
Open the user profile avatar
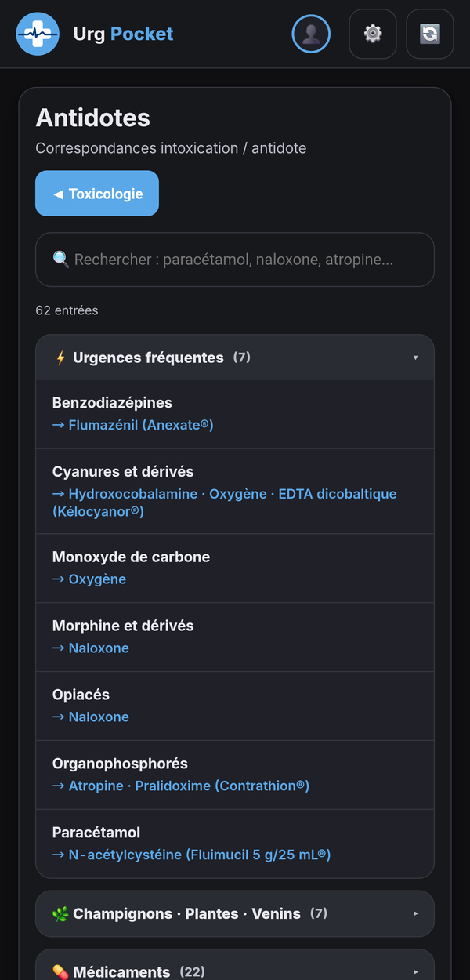pyautogui.click(x=311, y=34)
